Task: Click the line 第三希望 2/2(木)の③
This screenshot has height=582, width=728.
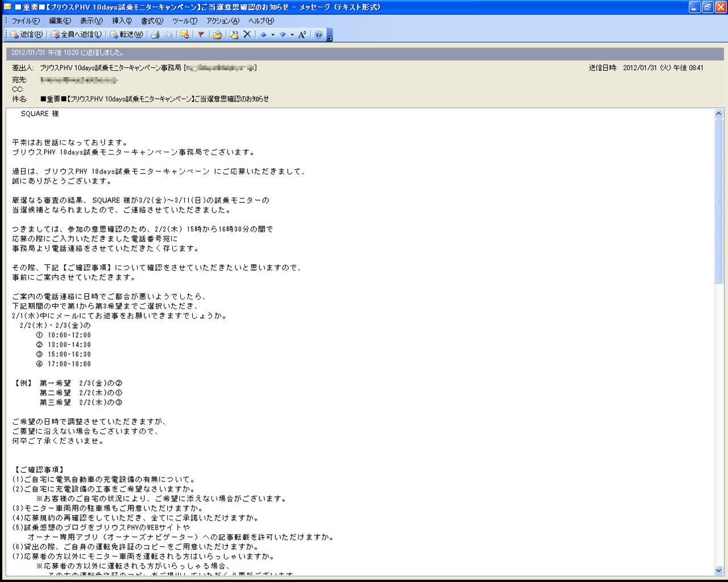Action: (x=81, y=403)
